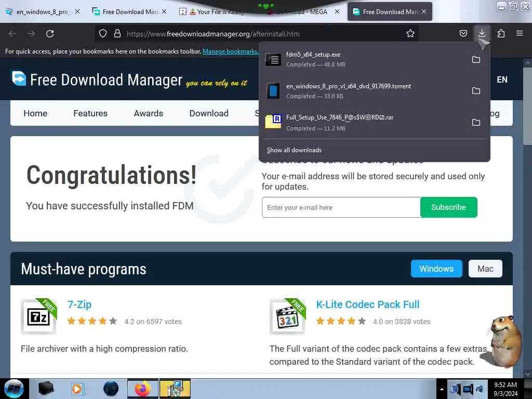This screenshot has height=399, width=532.
Task: Open the Windows Start button
Action: tap(14, 389)
